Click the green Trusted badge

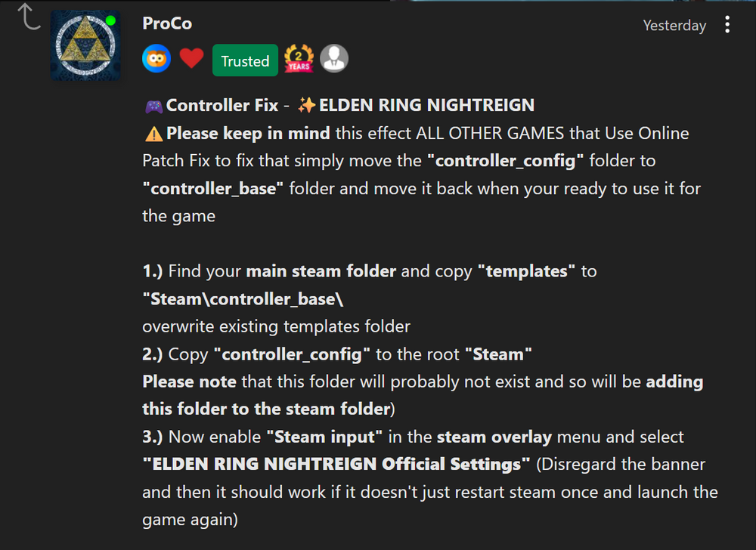[x=245, y=60]
